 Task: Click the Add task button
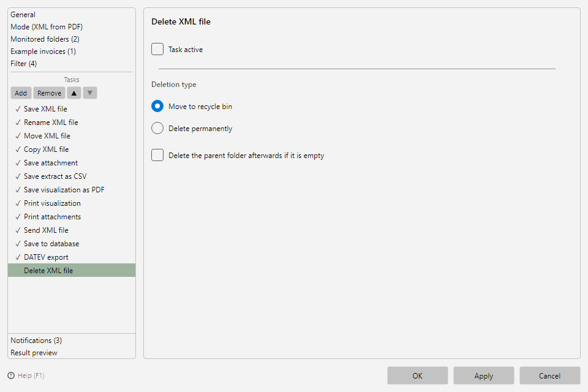21,93
